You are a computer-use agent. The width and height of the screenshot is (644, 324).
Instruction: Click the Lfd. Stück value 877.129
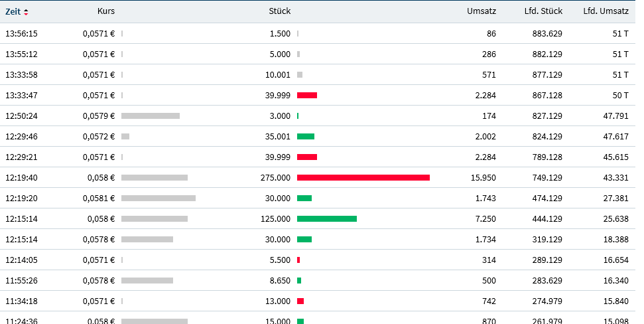point(547,75)
